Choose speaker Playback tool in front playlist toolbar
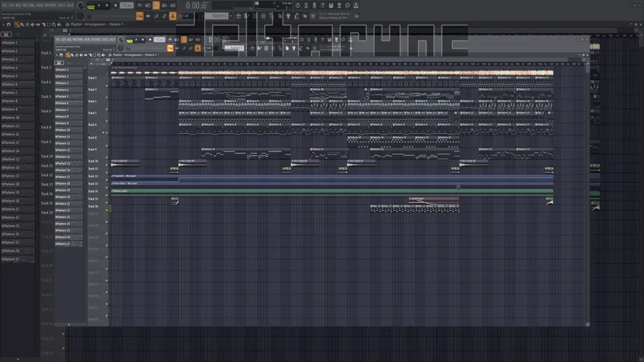 coord(103,55)
